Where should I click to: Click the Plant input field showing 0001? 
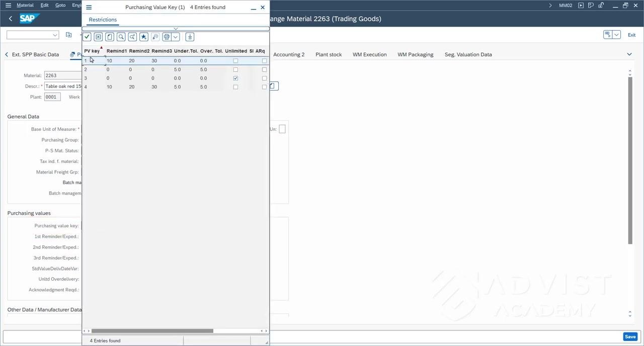[52, 97]
